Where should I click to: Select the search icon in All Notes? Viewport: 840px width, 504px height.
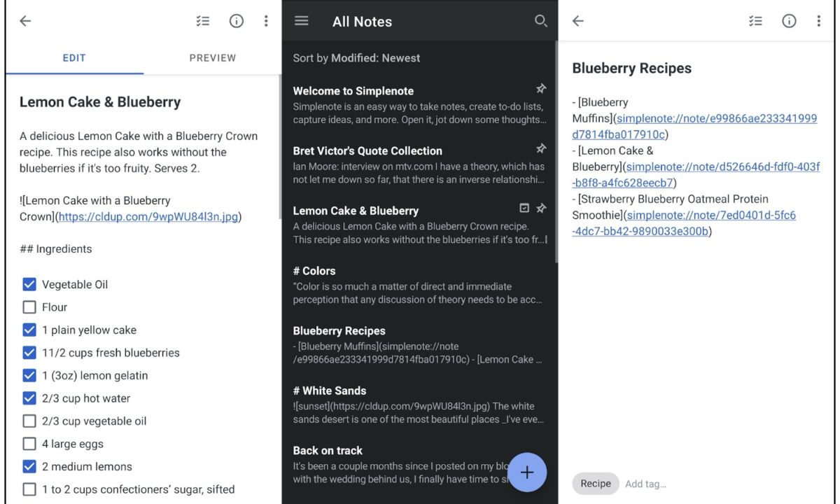[540, 21]
